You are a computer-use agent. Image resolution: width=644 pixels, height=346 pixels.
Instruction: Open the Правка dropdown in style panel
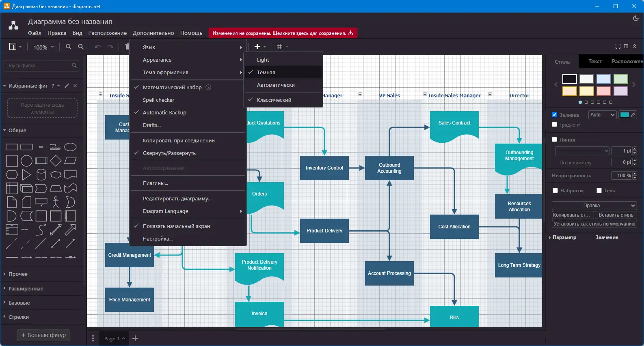click(594, 206)
